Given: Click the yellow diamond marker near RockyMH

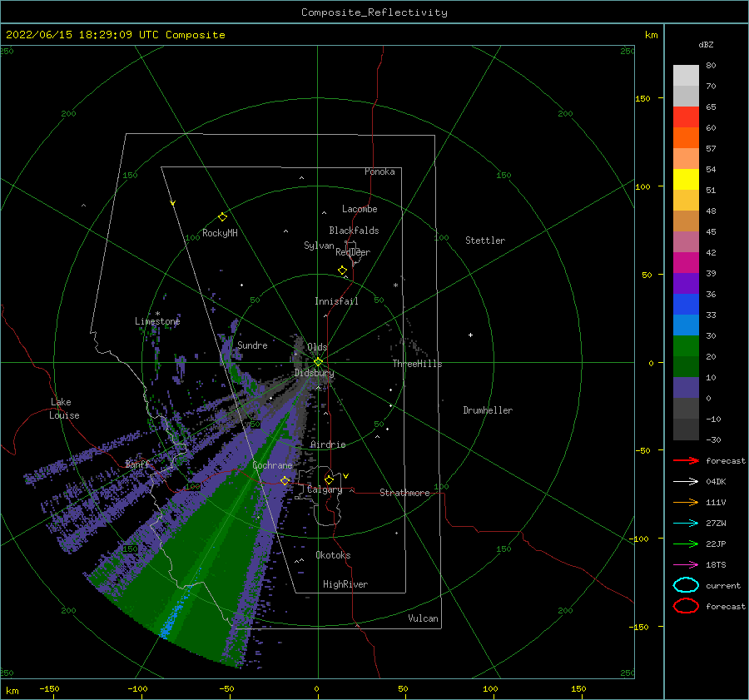Looking at the screenshot, I should (x=222, y=217).
